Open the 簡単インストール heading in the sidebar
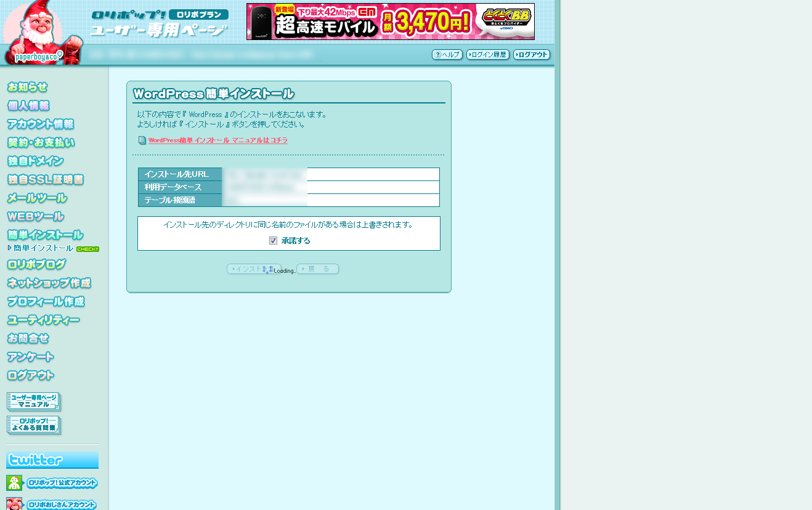 [x=45, y=235]
